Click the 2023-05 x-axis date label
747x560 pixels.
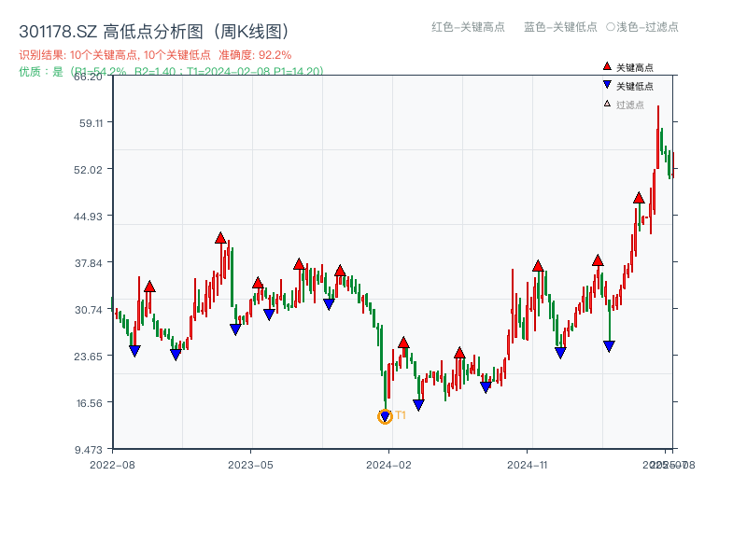(x=250, y=465)
